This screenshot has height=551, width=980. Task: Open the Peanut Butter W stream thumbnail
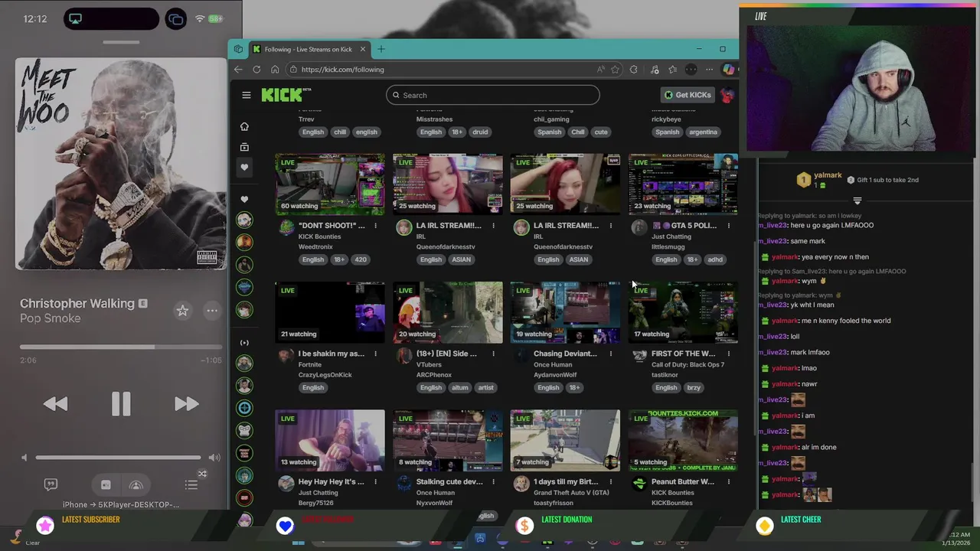(683, 440)
